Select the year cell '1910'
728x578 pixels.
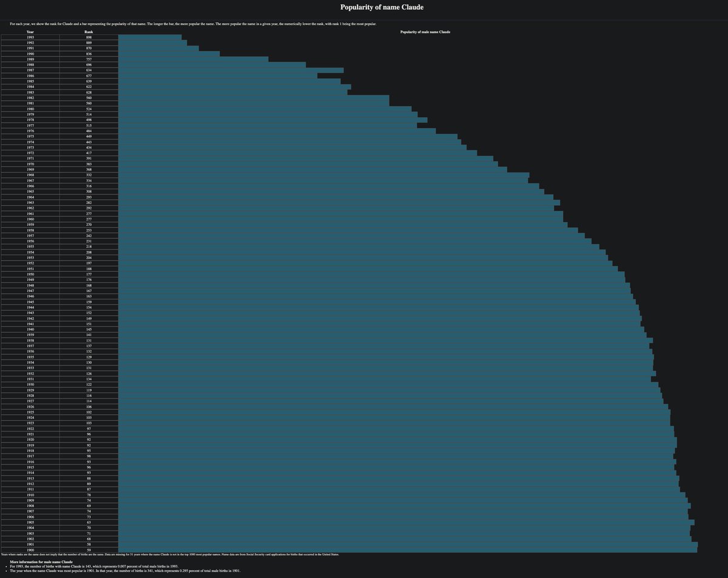pyautogui.click(x=30, y=494)
